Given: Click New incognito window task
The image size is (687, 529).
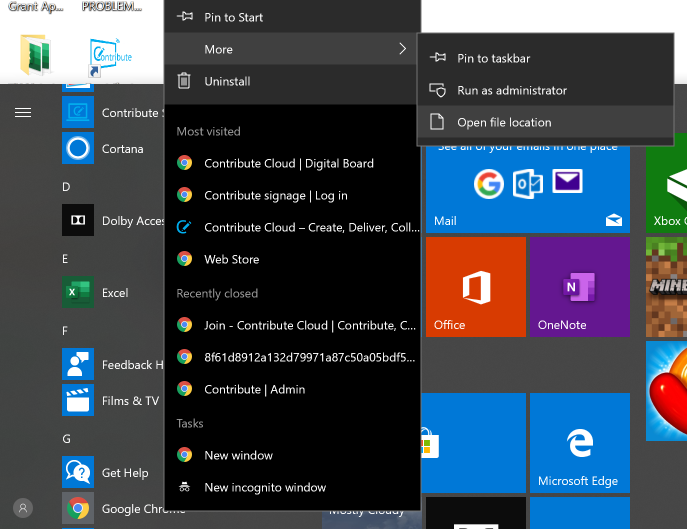Looking at the screenshot, I should pyautogui.click(x=292, y=487).
